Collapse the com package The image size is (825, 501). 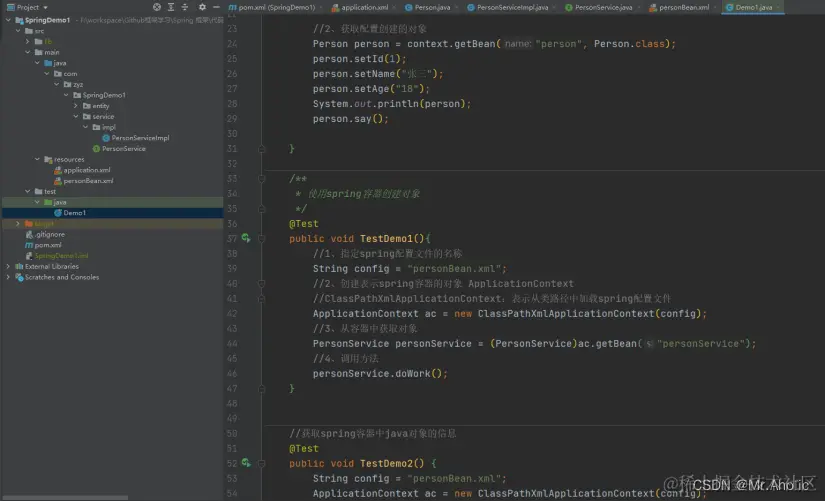point(47,74)
